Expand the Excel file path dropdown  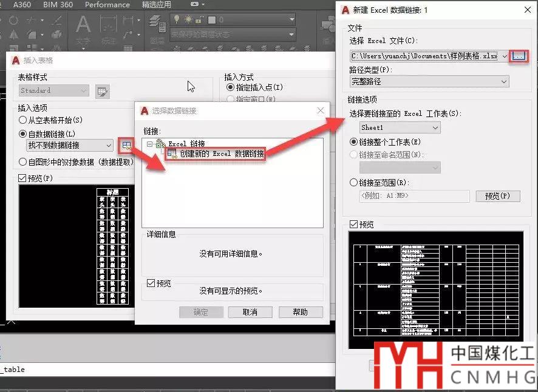click(505, 56)
